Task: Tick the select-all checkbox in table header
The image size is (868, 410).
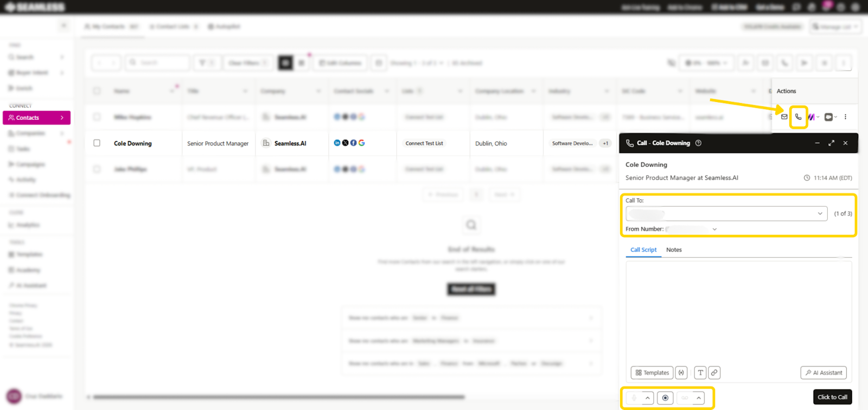Action: point(97,91)
